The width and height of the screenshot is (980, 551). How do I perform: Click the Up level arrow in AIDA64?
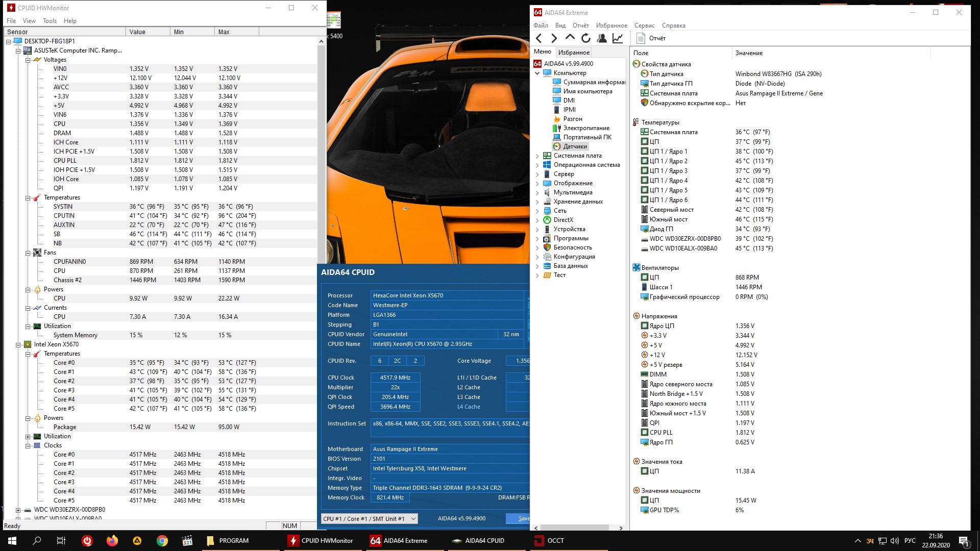tap(570, 38)
